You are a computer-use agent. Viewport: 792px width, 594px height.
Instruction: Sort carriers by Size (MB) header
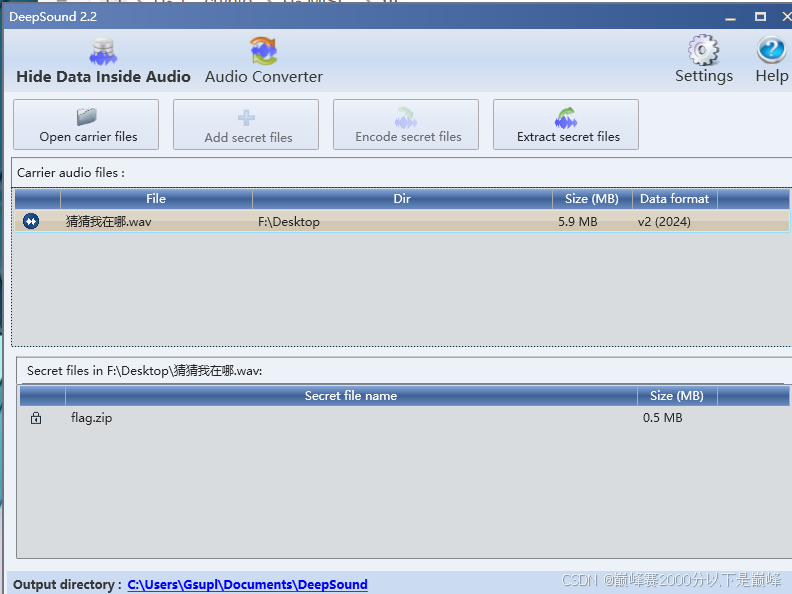pos(592,199)
